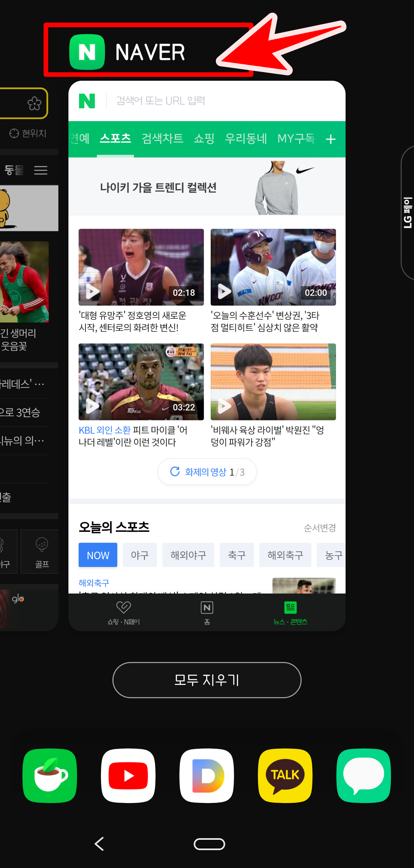The height and width of the screenshot is (868, 414).
Task: Open the 'KBL 외인 소환' blue link
Action: point(105,430)
